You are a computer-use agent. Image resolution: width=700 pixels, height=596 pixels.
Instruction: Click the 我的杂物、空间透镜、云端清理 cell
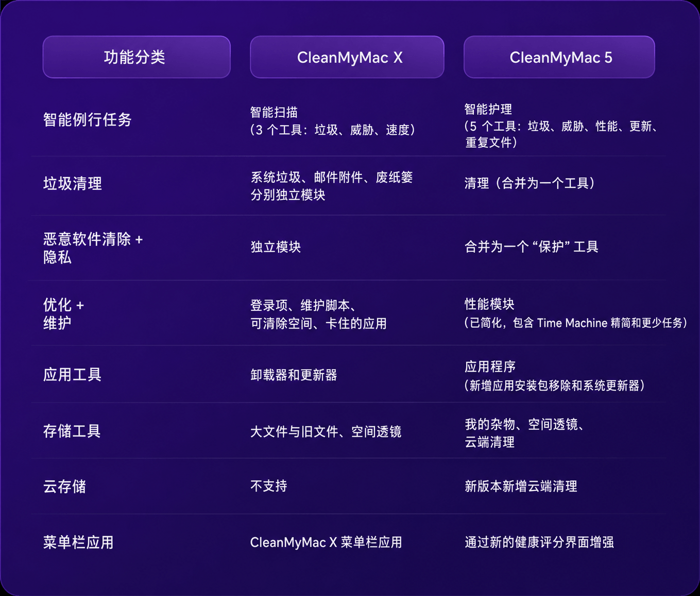click(x=524, y=433)
